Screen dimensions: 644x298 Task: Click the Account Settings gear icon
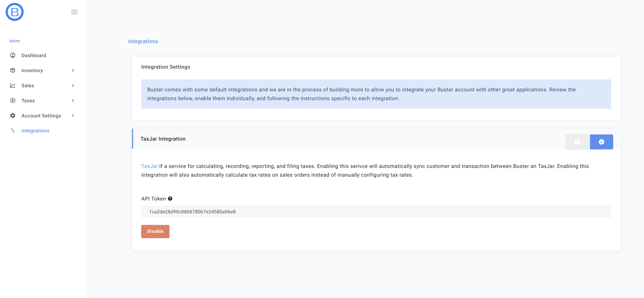pyautogui.click(x=13, y=115)
